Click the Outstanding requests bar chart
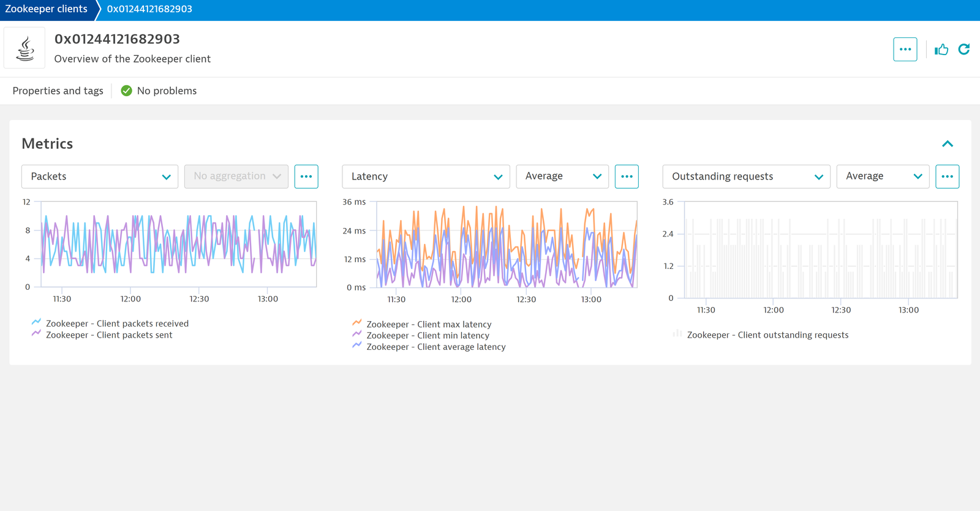This screenshot has height=511, width=980. pyautogui.click(x=821, y=250)
